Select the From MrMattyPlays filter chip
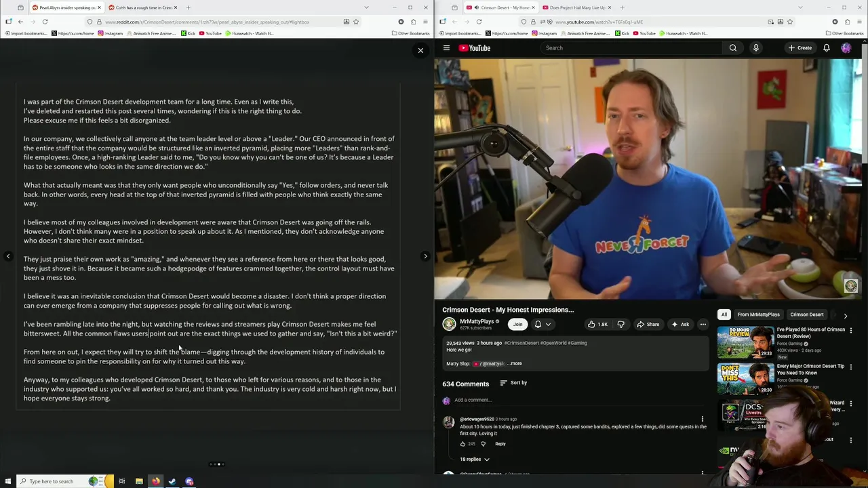868x488 pixels. (x=759, y=314)
